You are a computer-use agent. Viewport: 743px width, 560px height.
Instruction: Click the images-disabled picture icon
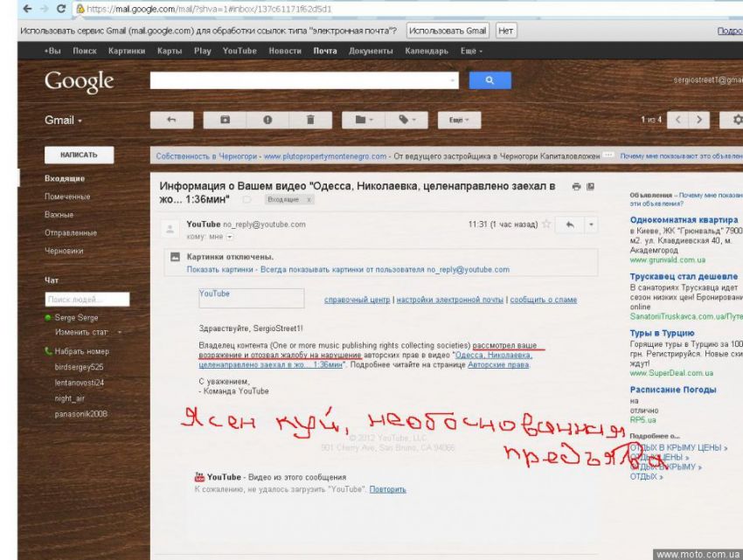pyautogui.click(x=175, y=257)
